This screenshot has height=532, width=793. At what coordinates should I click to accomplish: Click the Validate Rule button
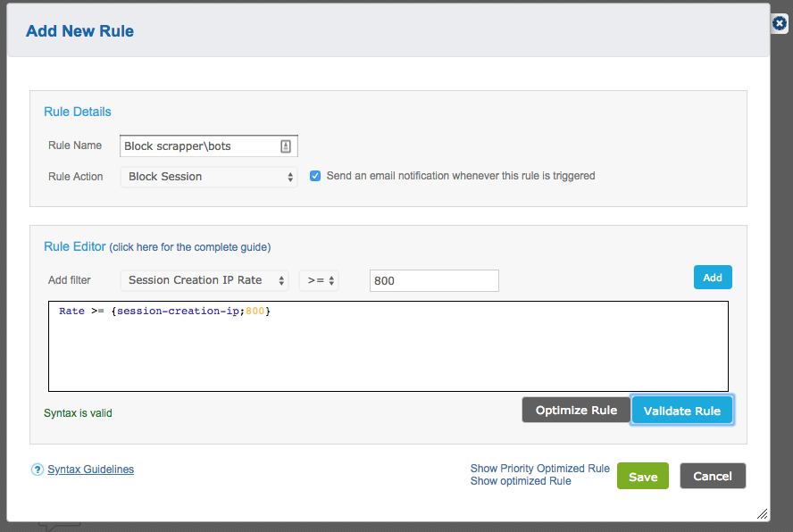681,411
